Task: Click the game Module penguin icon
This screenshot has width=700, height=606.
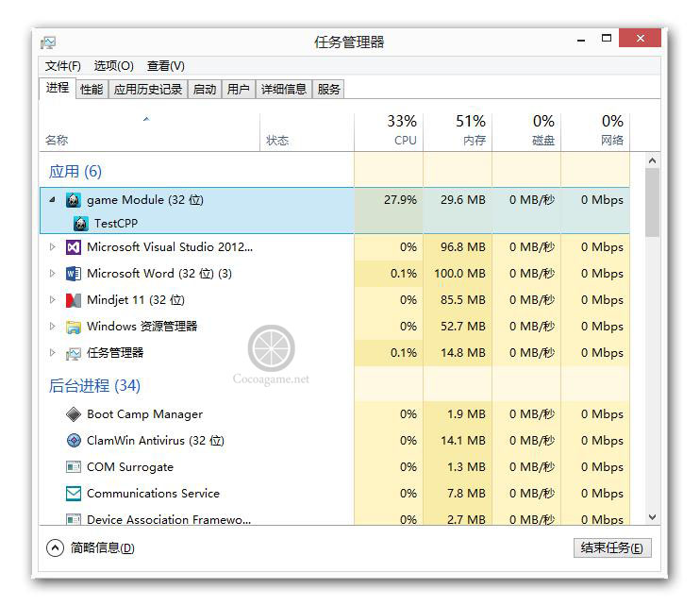Action: (x=74, y=200)
